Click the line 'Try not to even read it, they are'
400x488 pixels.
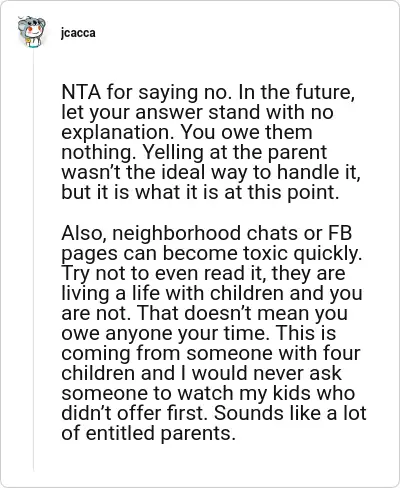pos(203,273)
